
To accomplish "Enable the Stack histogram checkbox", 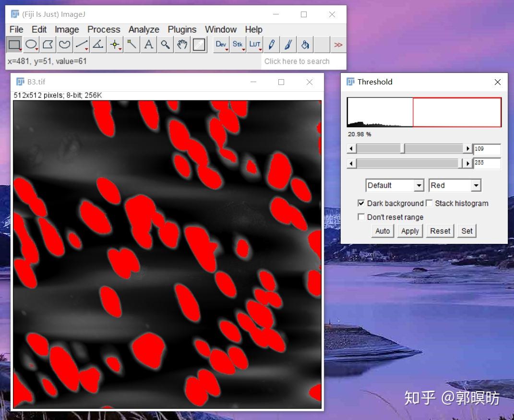I will pos(429,203).
